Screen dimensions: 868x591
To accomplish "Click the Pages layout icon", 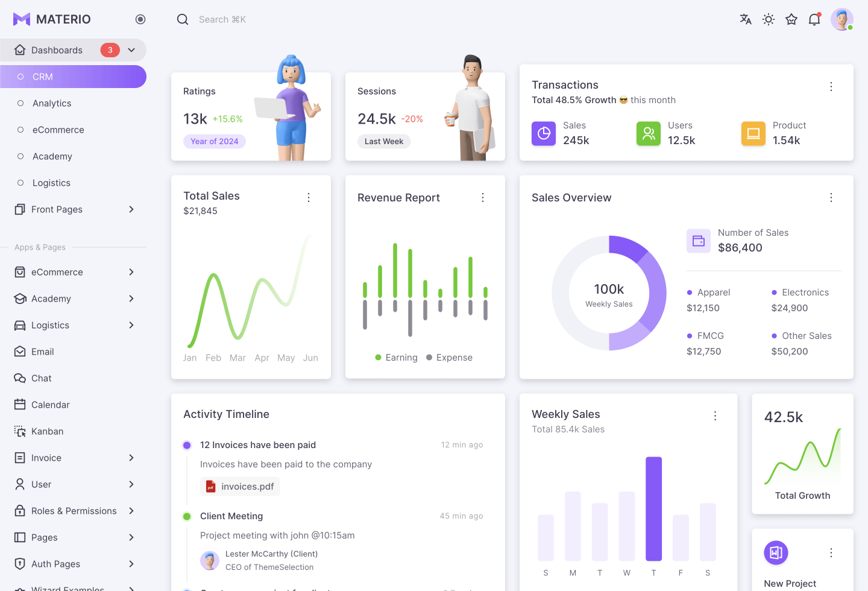I will pyautogui.click(x=20, y=537).
